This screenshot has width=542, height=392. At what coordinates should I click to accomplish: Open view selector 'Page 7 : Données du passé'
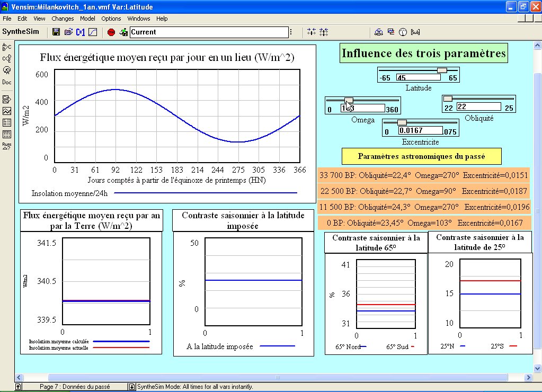75,387
